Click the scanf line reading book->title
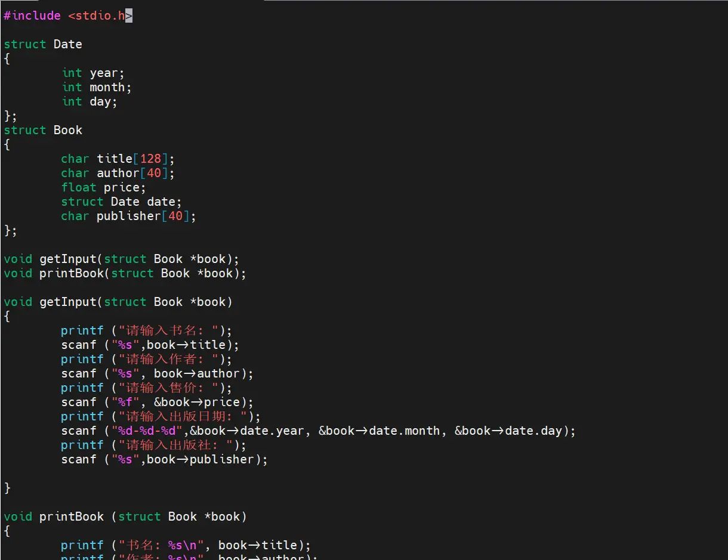This screenshot has height=560, width=728. tap(150, 345)
